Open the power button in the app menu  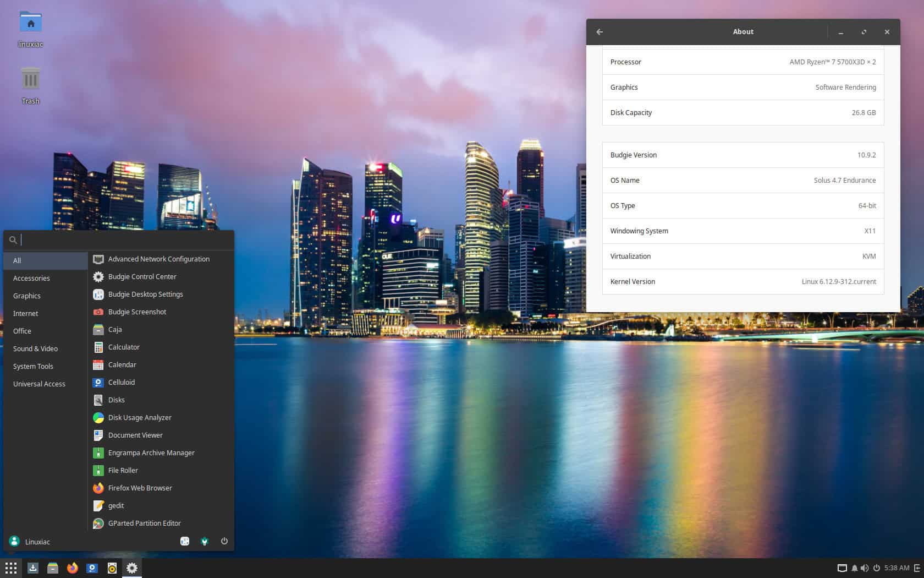pos(224,541)
